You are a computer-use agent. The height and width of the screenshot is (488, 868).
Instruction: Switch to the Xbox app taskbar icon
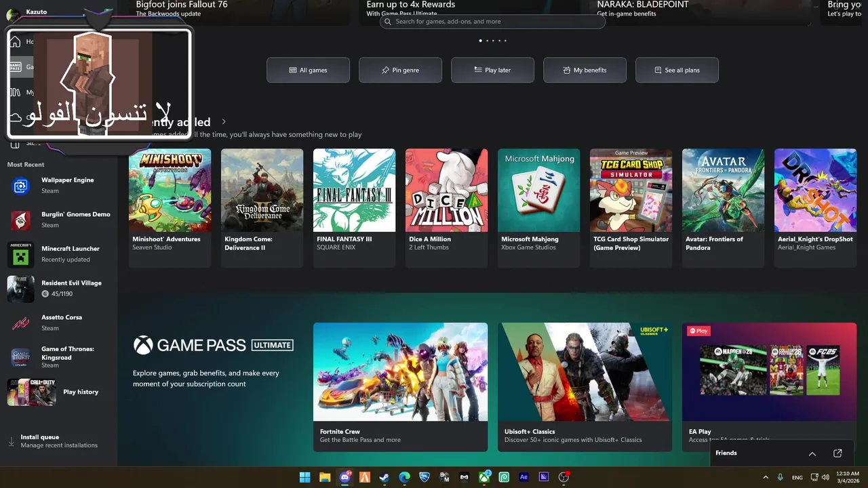(484, 477)
